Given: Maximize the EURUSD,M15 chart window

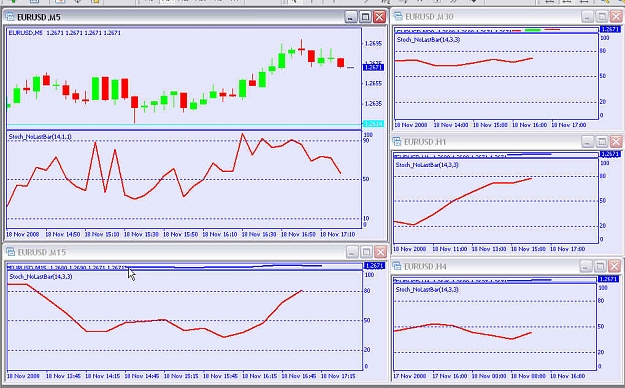Looking at the screenshot, I should pos(366,252).
